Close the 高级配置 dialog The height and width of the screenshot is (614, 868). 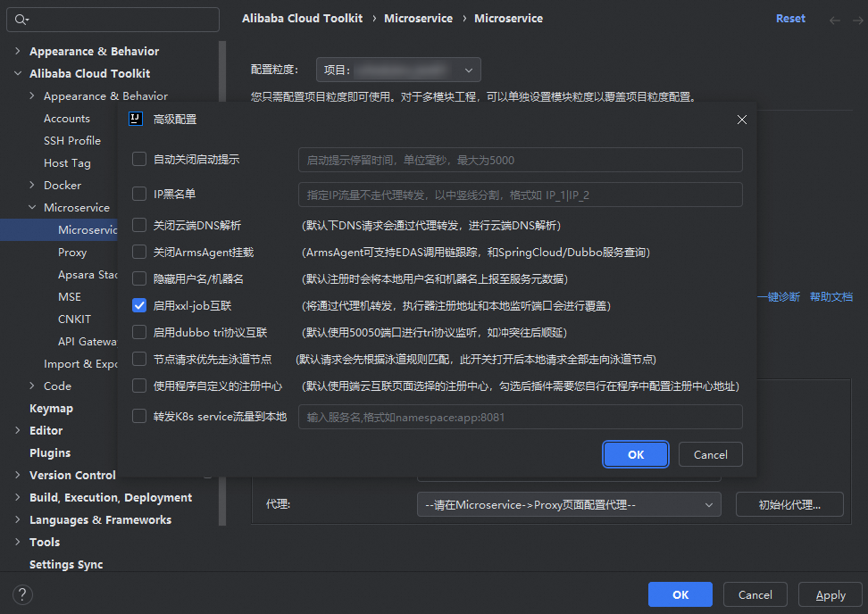coord(742,120)
